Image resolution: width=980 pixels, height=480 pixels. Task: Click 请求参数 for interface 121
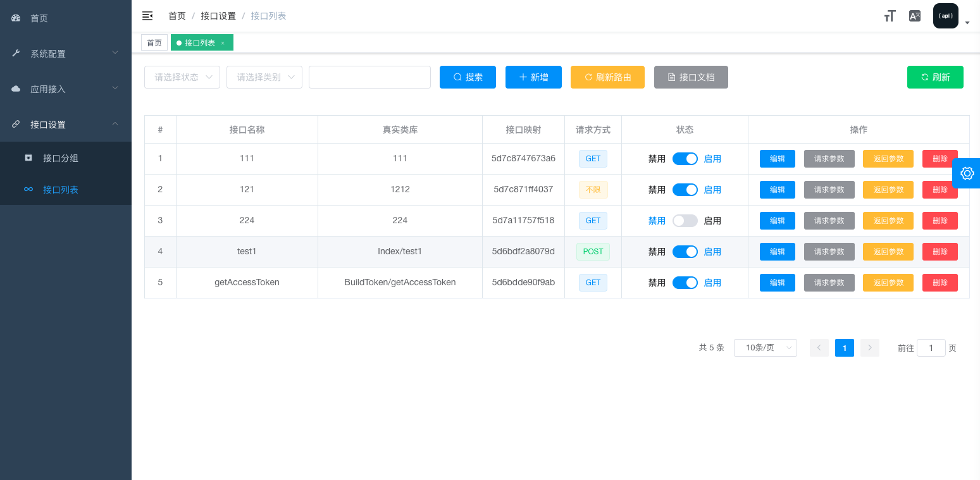pos(829,190)
